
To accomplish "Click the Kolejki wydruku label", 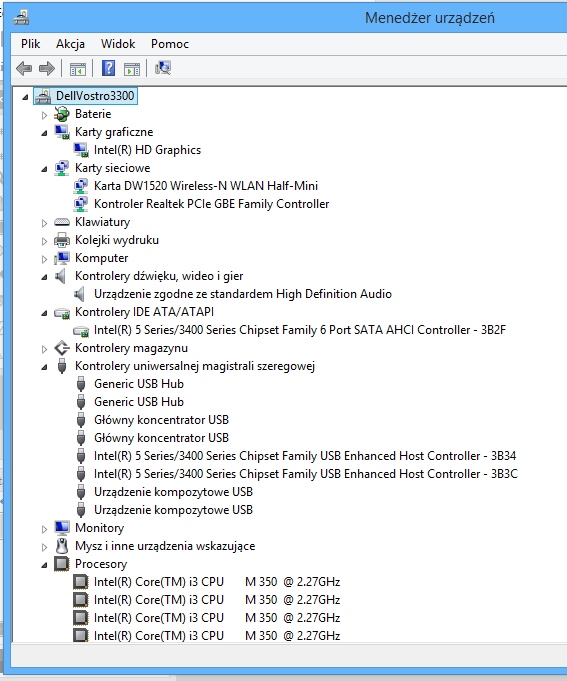I will pyautogui.click(x=117, y=240).
